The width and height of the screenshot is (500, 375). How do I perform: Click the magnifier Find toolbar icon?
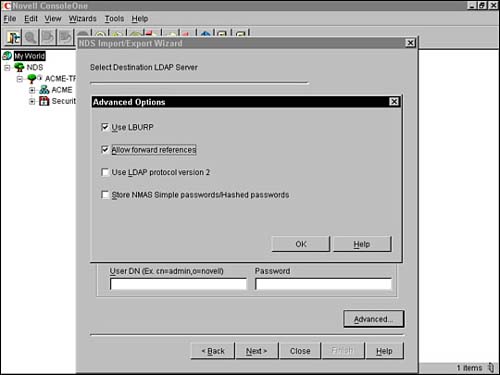click(x=31, y=37)
